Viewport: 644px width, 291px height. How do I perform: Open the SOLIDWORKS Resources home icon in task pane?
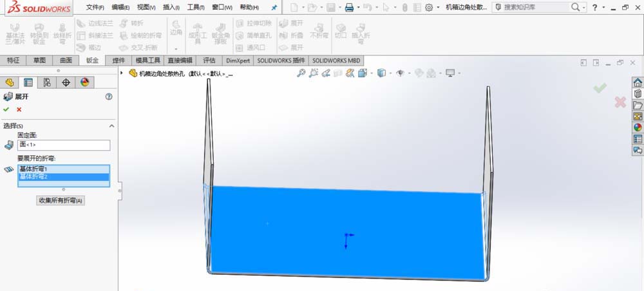point(638,82)
